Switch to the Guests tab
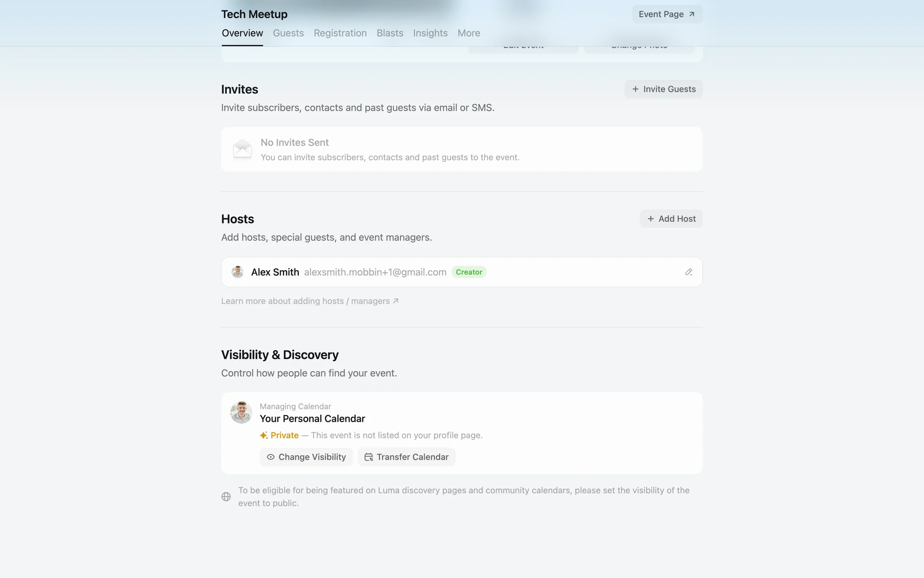The height and width of the screenshot is (578, 924). point(288,33)
